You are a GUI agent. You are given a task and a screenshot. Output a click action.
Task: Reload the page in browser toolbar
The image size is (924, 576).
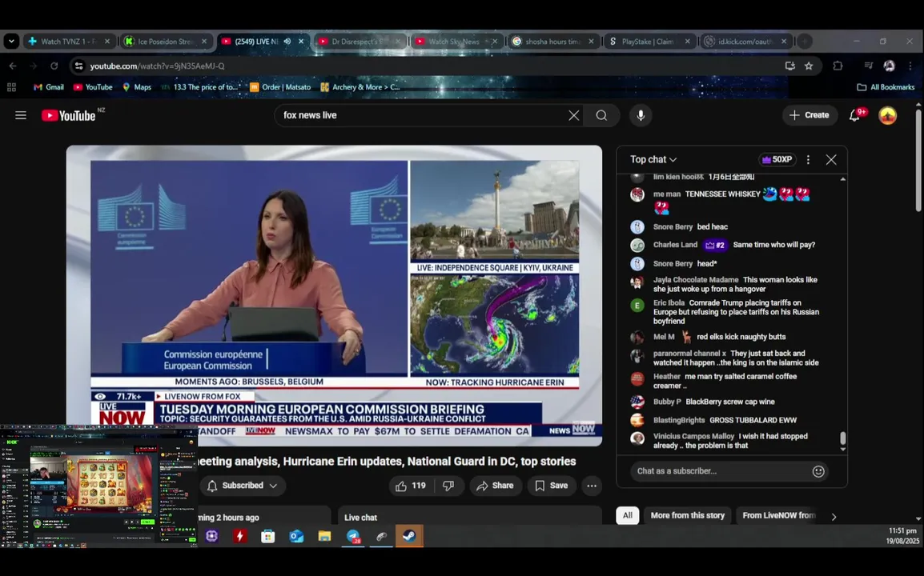(54, 66)
